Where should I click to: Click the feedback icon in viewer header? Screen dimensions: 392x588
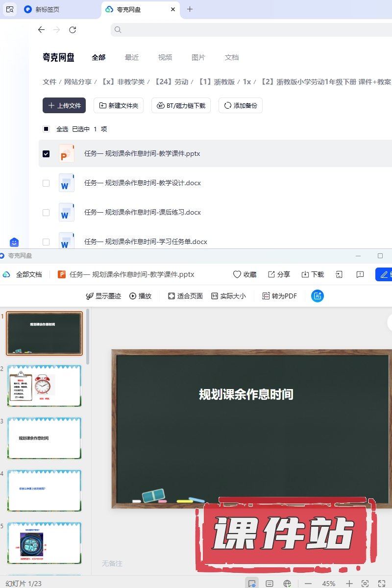[360, 274]
